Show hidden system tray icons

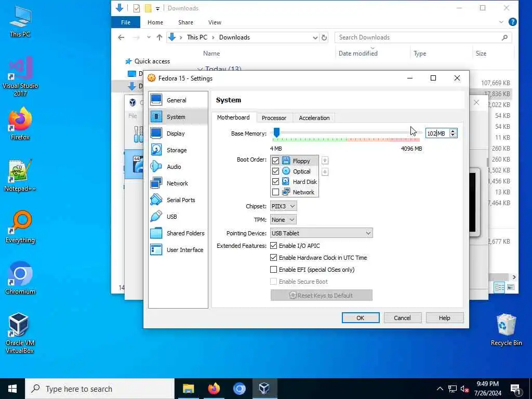(440, 389)
